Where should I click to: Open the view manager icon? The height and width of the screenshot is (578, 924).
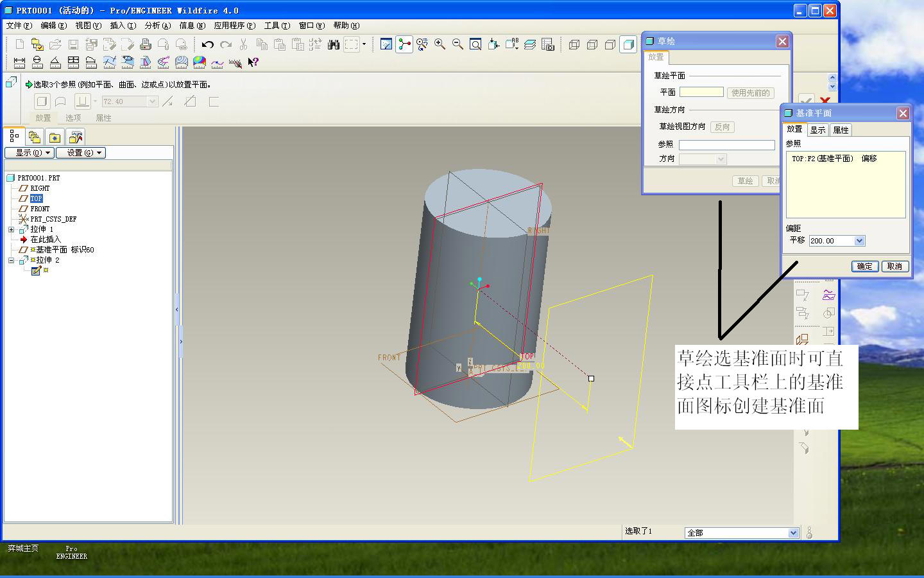(547, 44)
